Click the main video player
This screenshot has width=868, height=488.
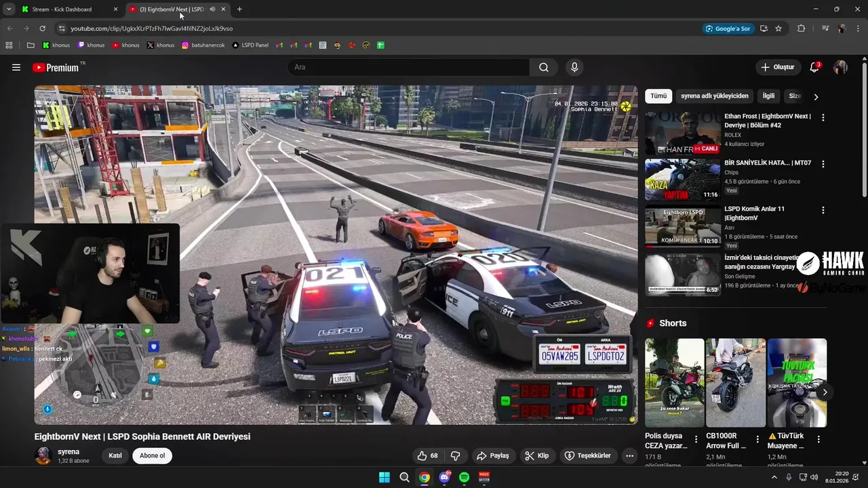(x=336, y=255)
